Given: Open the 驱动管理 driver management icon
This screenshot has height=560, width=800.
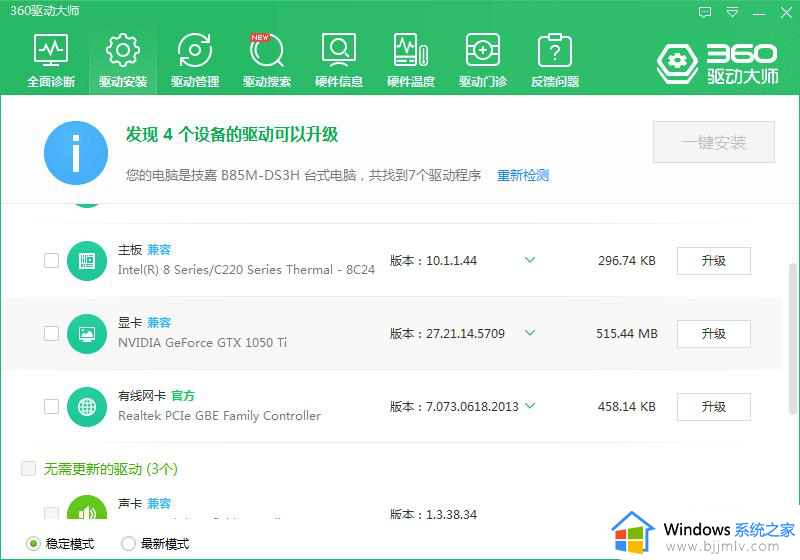Looking at the screenshot, I should click(195, 61).
